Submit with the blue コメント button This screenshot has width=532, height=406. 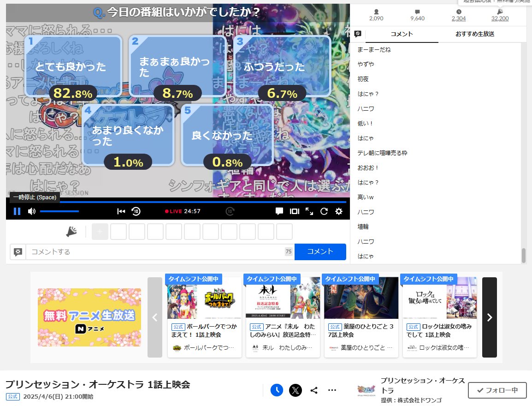click(320, 251)
